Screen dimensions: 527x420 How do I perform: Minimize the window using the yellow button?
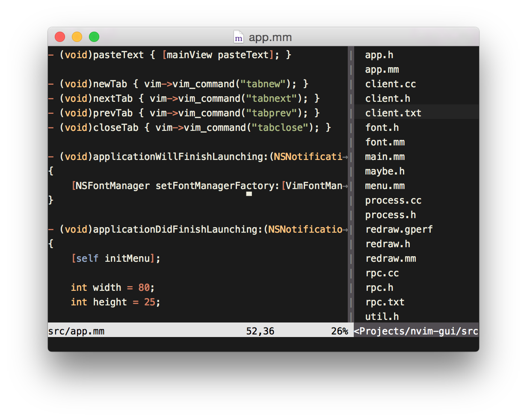(77, 37)
